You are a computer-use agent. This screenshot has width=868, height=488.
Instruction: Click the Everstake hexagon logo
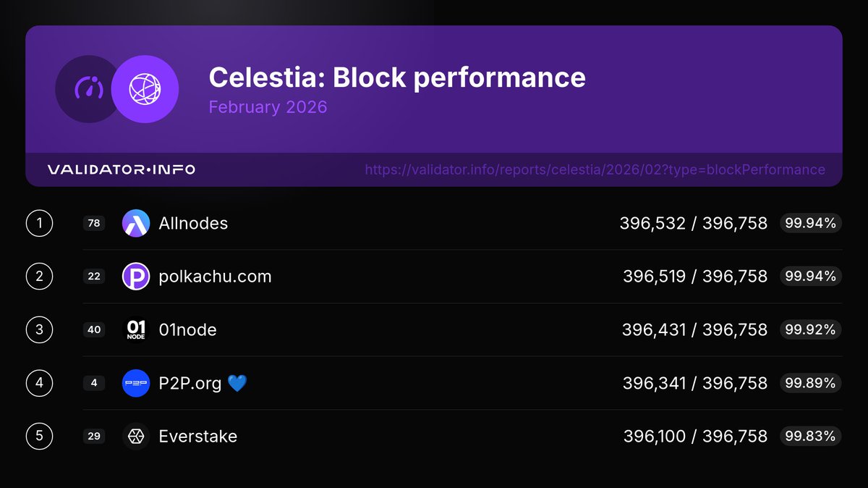coord(136,436)
